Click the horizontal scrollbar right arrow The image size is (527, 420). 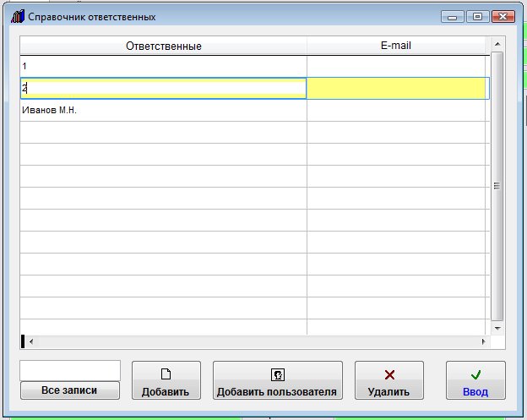pos(483,341)
